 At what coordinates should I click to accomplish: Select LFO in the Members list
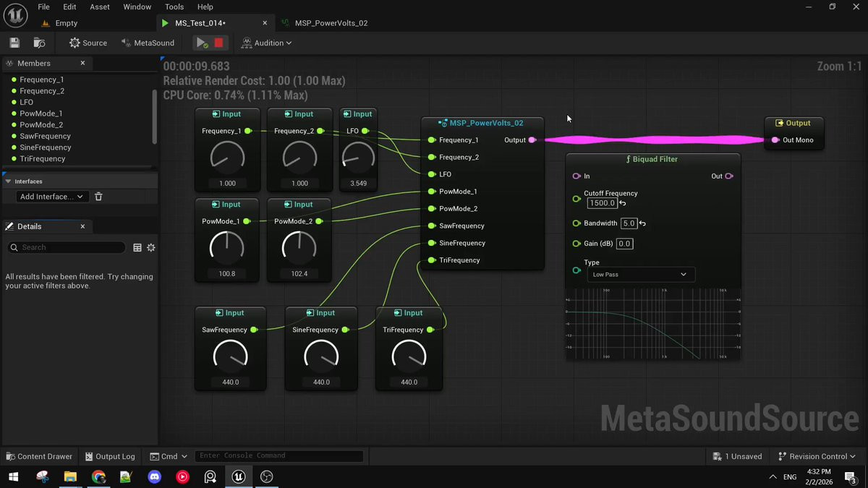click(26, 102)
